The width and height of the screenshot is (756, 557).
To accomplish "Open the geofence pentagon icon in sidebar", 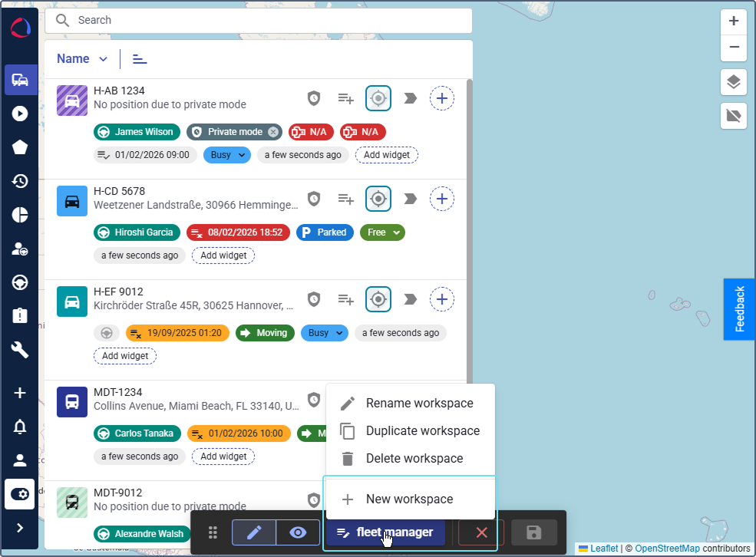I will tap(20, 147).
